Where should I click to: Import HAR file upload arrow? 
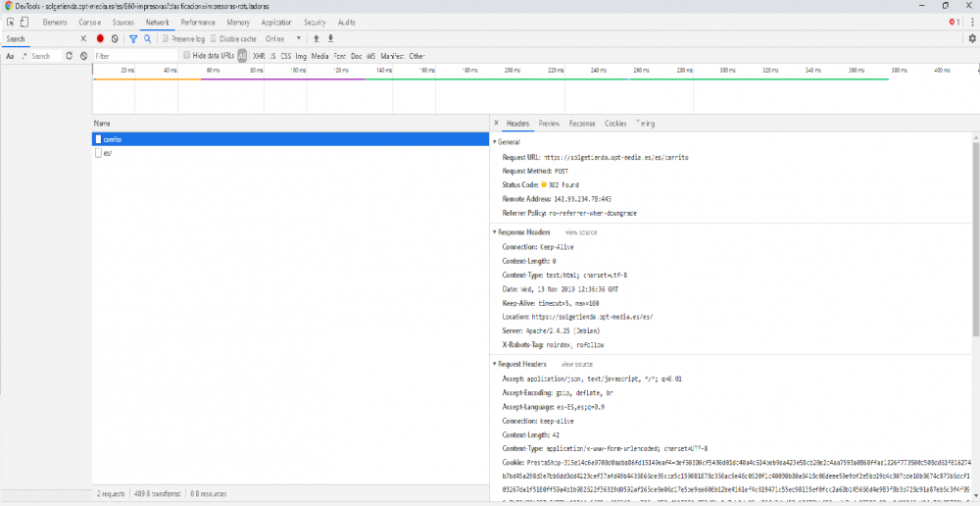click(x=317, y=39)
